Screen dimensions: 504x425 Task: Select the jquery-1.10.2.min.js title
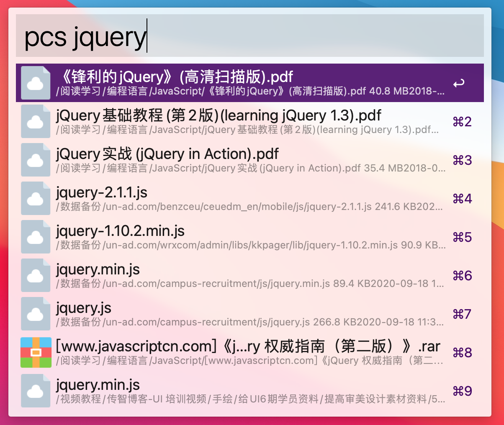120,230
